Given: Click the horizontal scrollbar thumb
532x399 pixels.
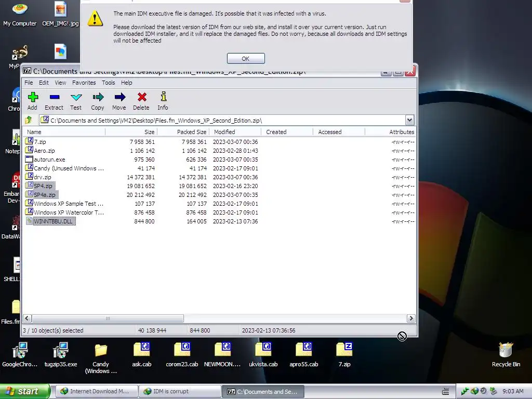Looking at the screenshot, I should click(x=108, y=318).
